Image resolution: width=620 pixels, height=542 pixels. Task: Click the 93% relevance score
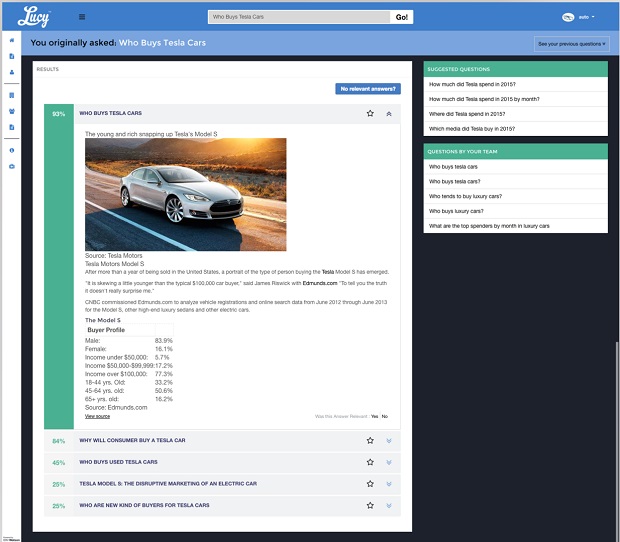pyautogui.click(x=59, y=114)
